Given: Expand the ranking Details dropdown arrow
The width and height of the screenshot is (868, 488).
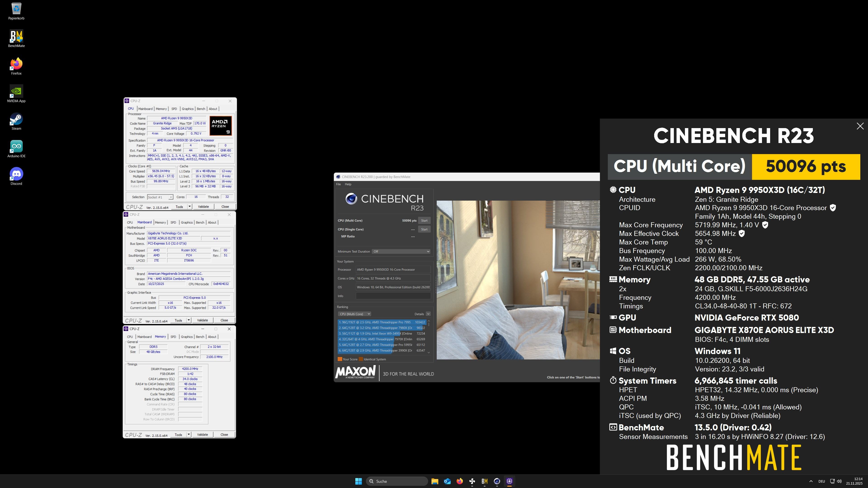Looking at the screenshot, I should point(428,314).
